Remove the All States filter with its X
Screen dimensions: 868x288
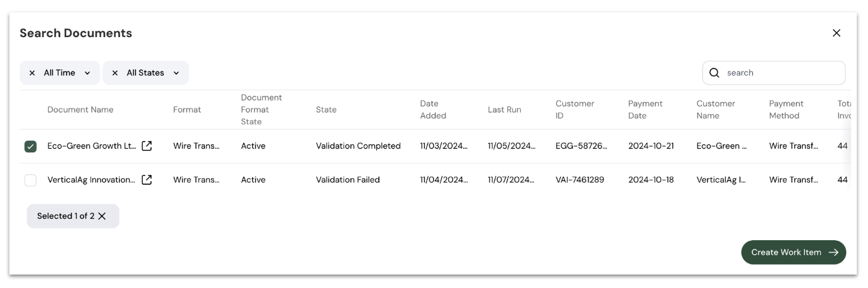click(115, 73)
